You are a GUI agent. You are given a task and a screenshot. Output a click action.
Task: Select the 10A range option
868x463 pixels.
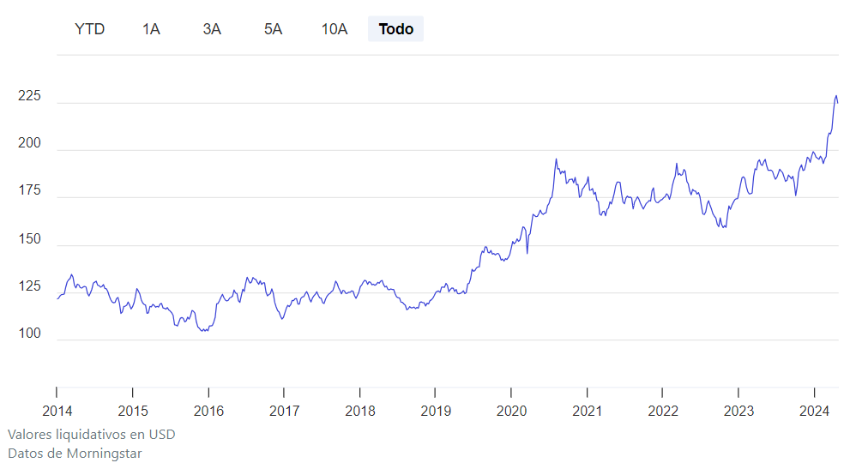(335, 29)
